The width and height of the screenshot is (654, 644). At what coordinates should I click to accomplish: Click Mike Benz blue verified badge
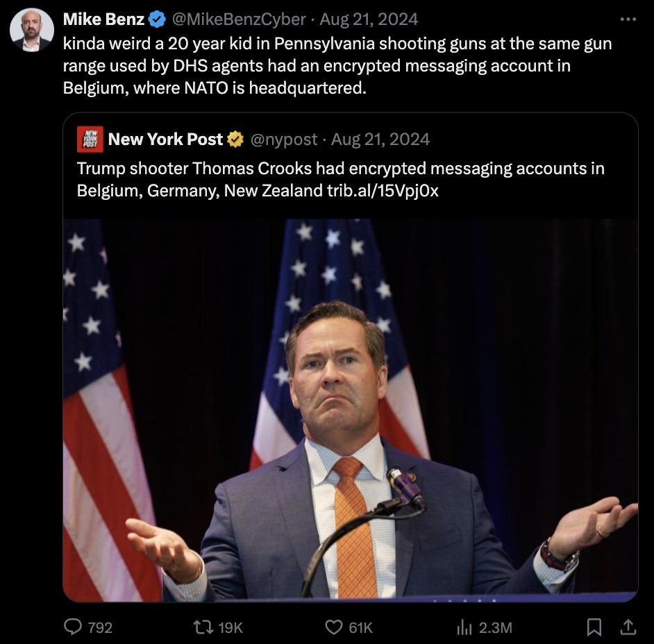(157, 19)
